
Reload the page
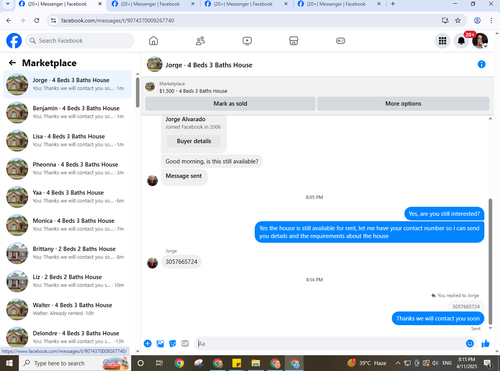click(x=37, y=21)
